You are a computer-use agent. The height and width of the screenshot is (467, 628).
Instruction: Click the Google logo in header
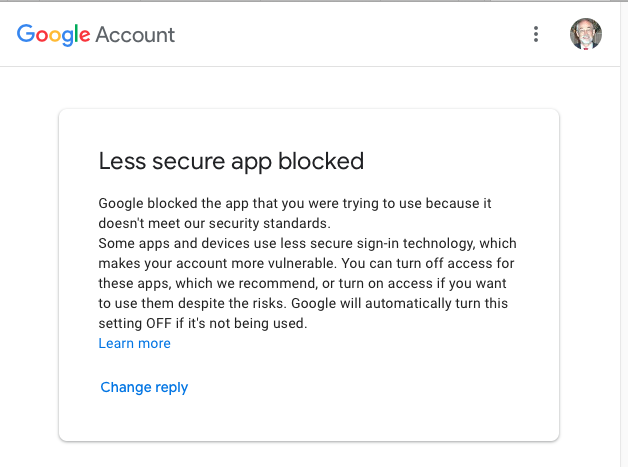coord(53,35)
